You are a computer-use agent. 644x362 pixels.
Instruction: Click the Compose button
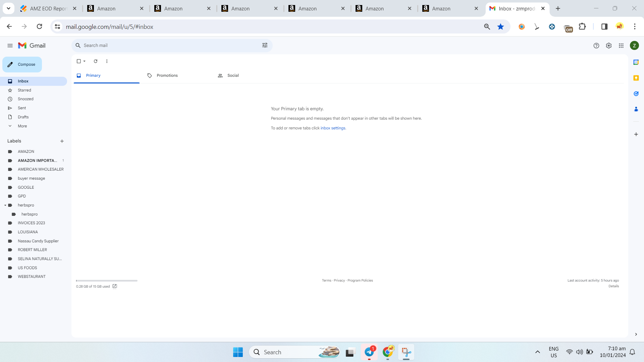[22, 64]
